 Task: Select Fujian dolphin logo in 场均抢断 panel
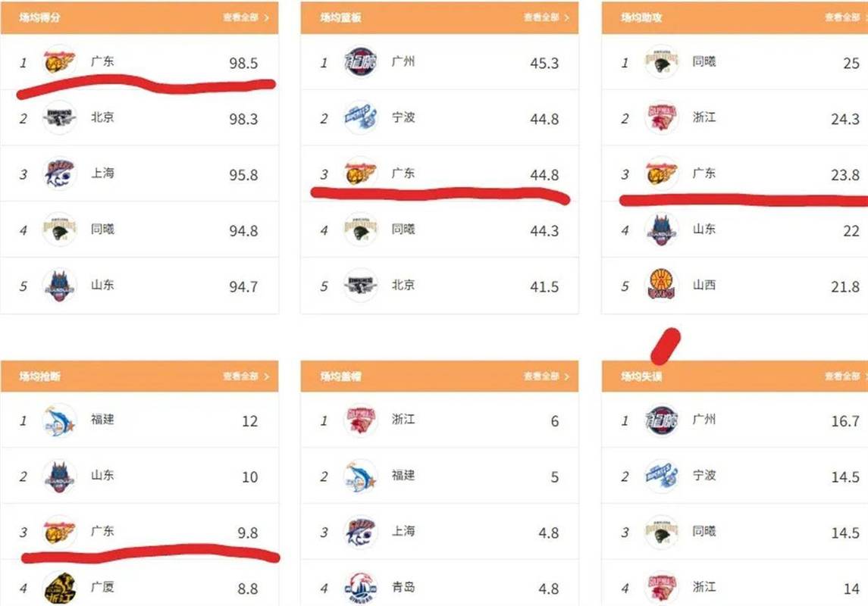pyautogui.click(x=59, y=420)
